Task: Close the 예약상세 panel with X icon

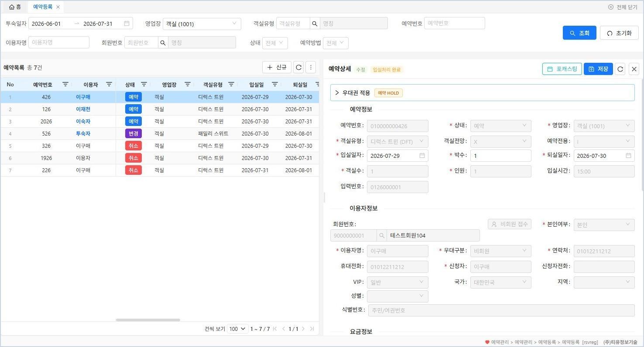Action: 634,69
